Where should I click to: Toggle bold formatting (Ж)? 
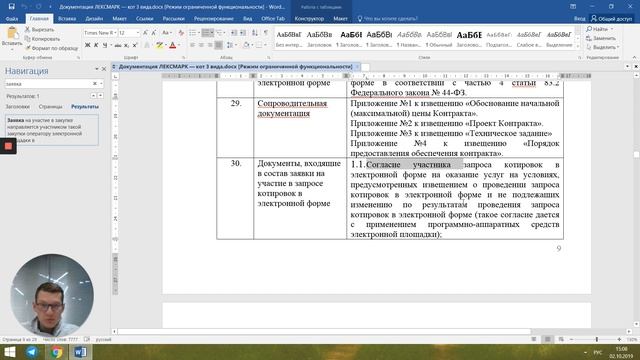87,45
